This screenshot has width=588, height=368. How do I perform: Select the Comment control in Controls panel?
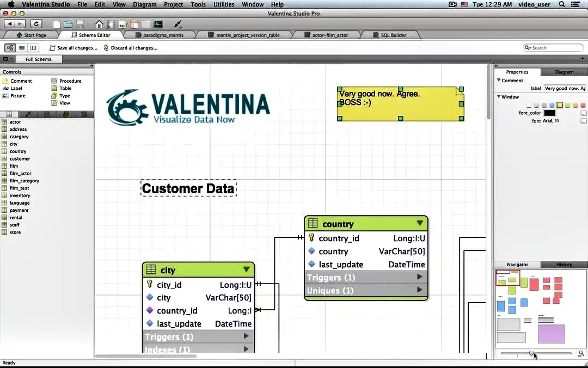coord(17,81)
